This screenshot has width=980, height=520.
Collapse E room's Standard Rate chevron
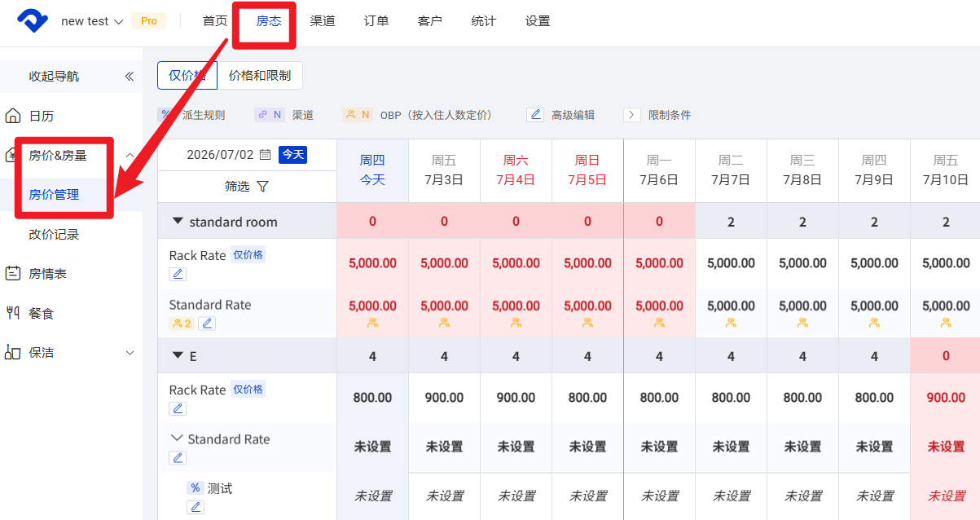coord(177,438)
